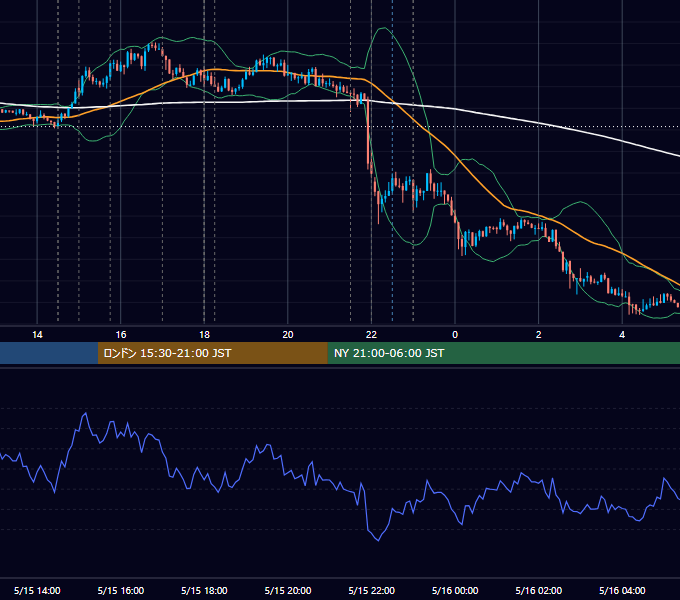The width and height of the screenshot is (680, 600).
Task: Click the ロンドン 15:30-21:00 JST session bar
Action: 212,353
